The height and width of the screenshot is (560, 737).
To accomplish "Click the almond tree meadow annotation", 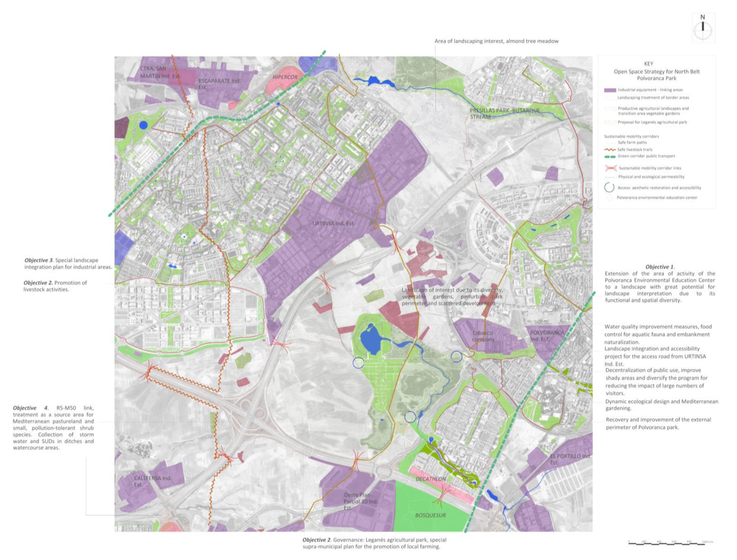I will [x=496, y=41].
